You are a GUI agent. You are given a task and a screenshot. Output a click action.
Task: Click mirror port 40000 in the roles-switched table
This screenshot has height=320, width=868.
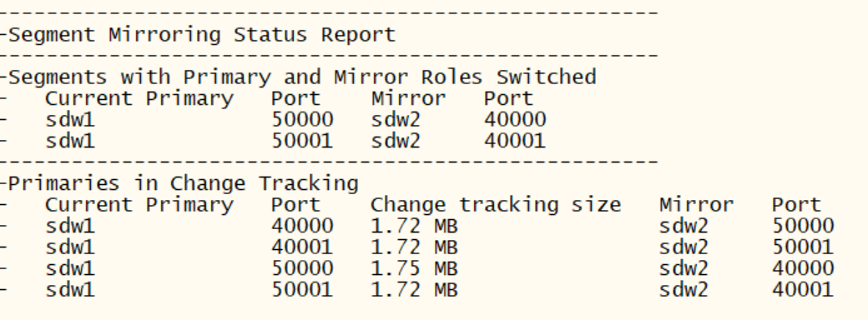pos(516,119)
